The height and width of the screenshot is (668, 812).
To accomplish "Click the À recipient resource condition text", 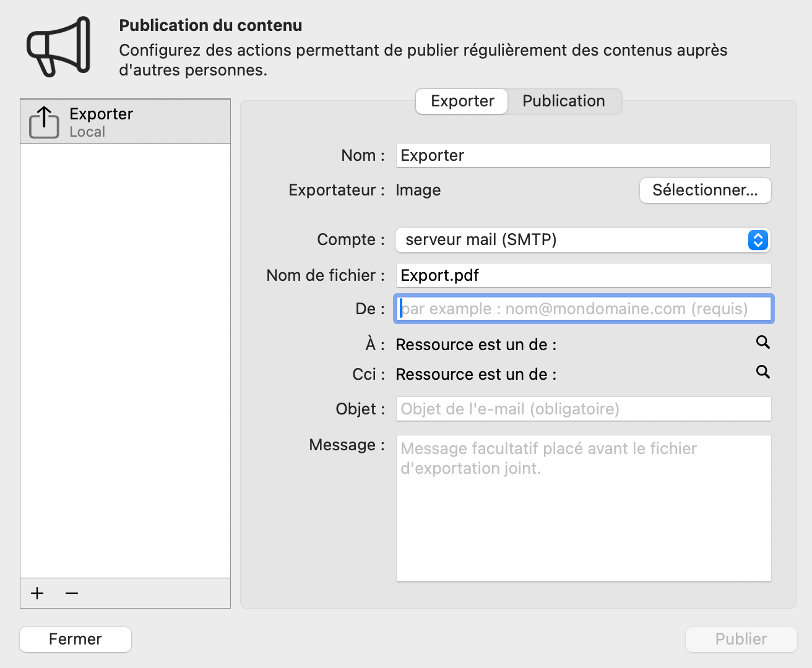I will click(x=476, y=345).
